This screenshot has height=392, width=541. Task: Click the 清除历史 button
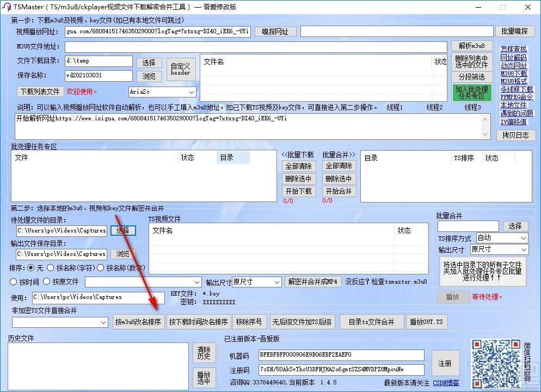204,353
